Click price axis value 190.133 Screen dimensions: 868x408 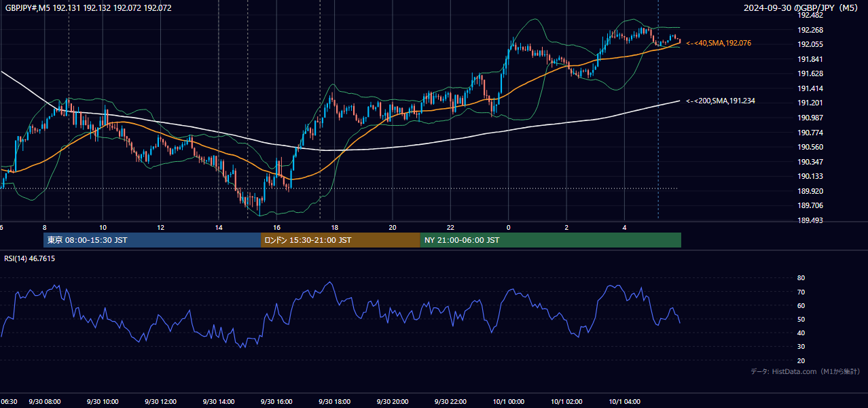point(811,176)
